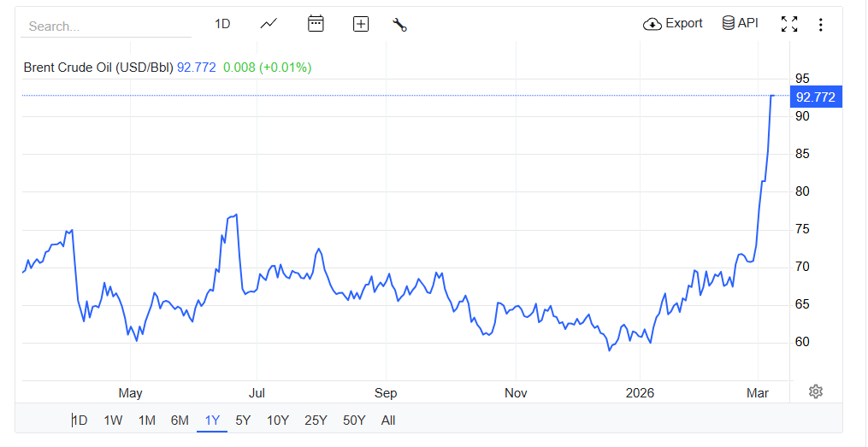868x447 pixels.
Task: Open the three-dot more options menu
Action: [x=821, y=25]
